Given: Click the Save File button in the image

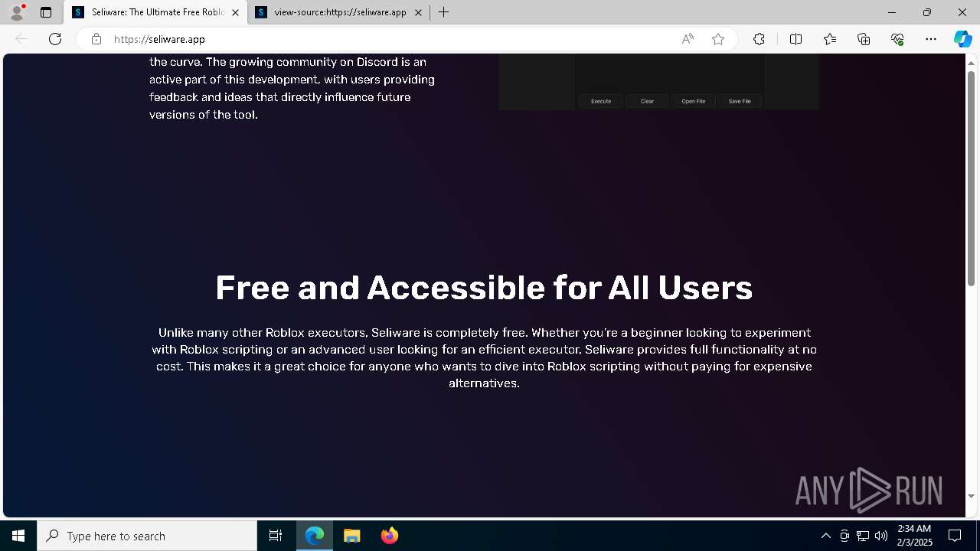Looking at the screenshot, I should pos(740,101).
